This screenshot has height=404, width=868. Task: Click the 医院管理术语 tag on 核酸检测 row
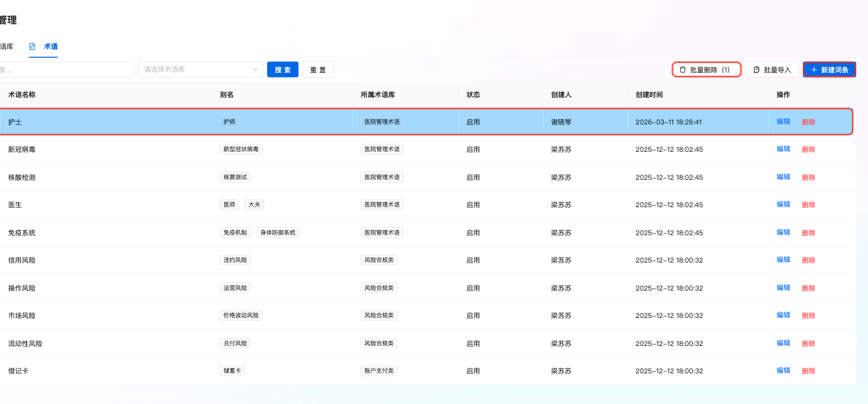click(381, 177)
